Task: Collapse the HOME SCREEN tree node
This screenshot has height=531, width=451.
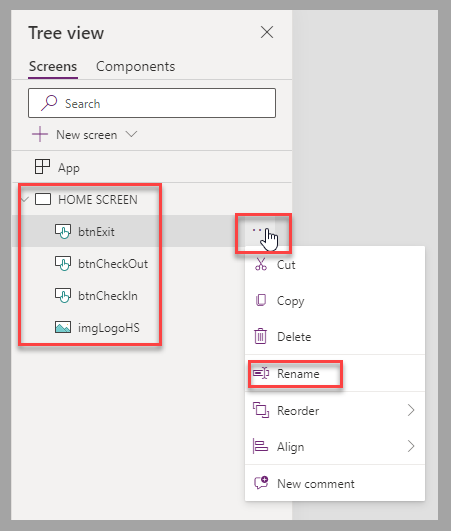Action: coord(24,199)
